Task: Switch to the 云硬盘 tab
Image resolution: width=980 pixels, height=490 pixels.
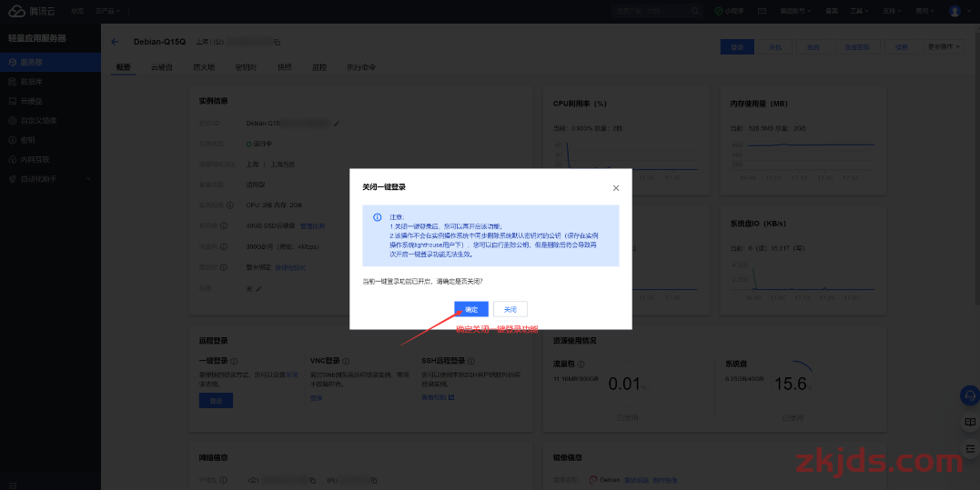Action: (x=161, y=66)
